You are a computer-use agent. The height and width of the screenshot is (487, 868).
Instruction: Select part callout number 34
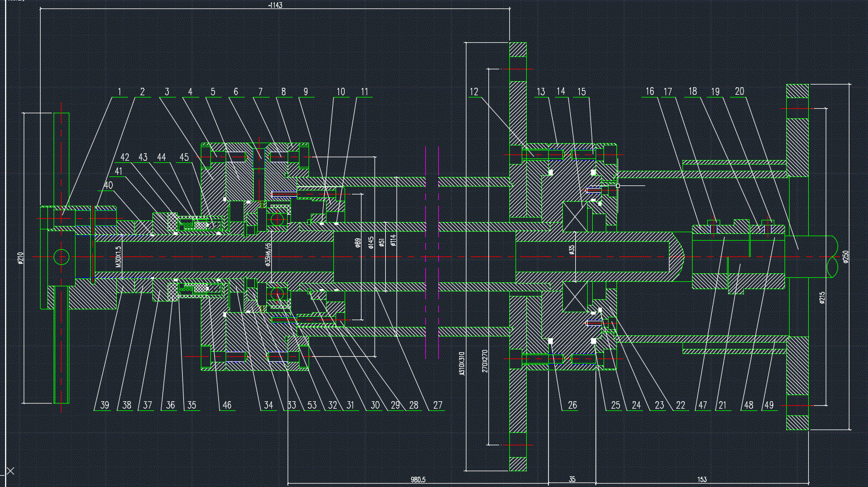(268, 405)
